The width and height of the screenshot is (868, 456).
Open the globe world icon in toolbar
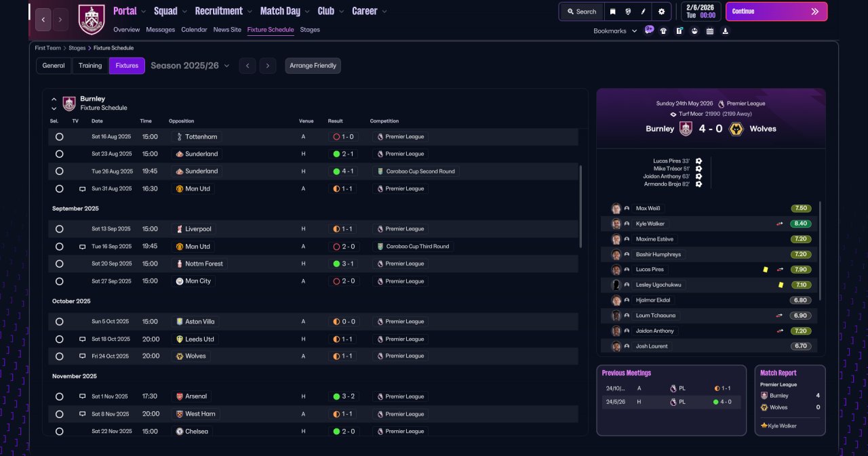pos(629,12)
